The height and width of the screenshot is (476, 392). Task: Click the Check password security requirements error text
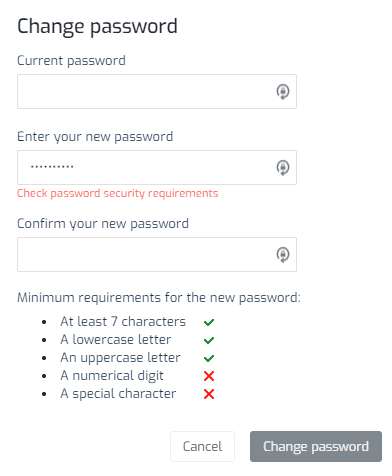[x=118, y=194]
